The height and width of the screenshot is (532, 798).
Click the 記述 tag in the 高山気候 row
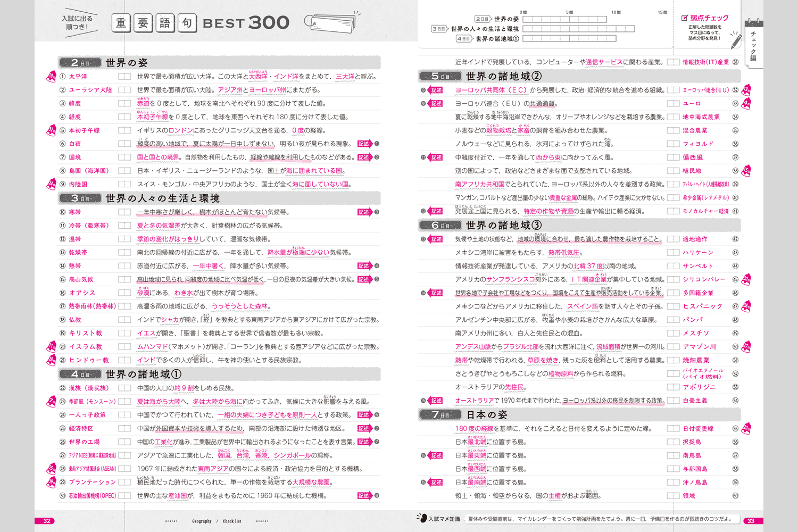click(364, 279)
